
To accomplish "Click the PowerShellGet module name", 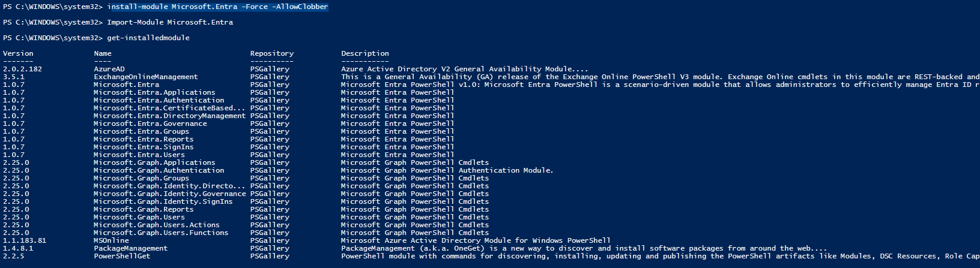I will pyautogui.click(x=122, y=256).
